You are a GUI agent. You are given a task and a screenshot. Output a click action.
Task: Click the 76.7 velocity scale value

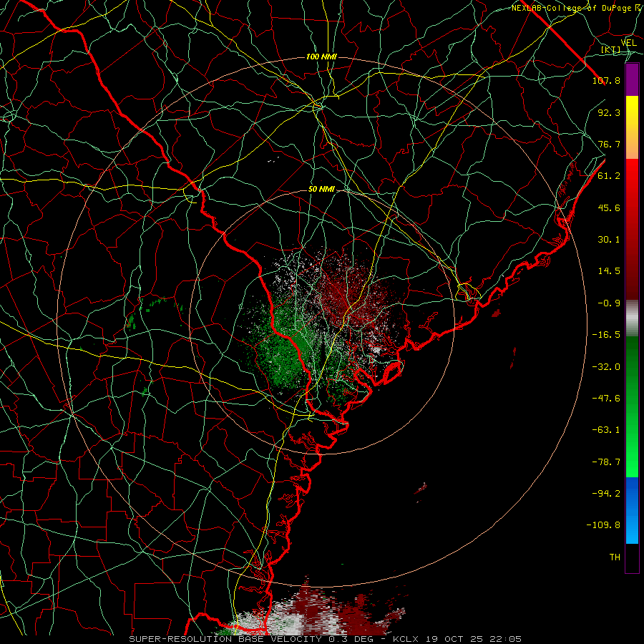[x=609, y=144]
